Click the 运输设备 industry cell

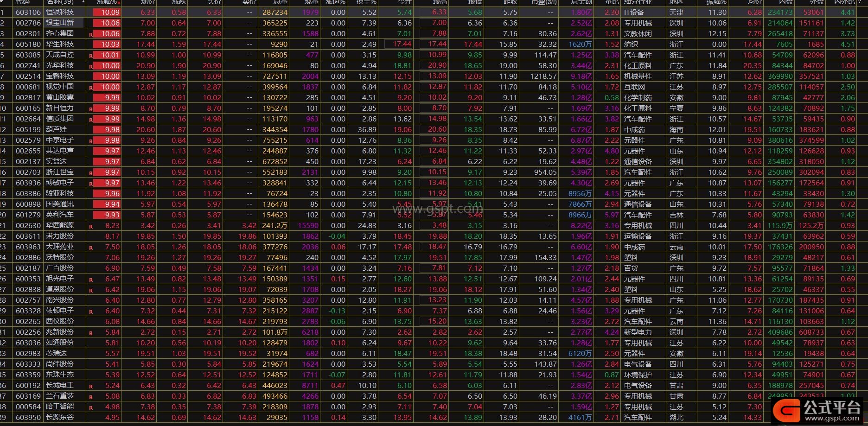[x=638, y=236]
